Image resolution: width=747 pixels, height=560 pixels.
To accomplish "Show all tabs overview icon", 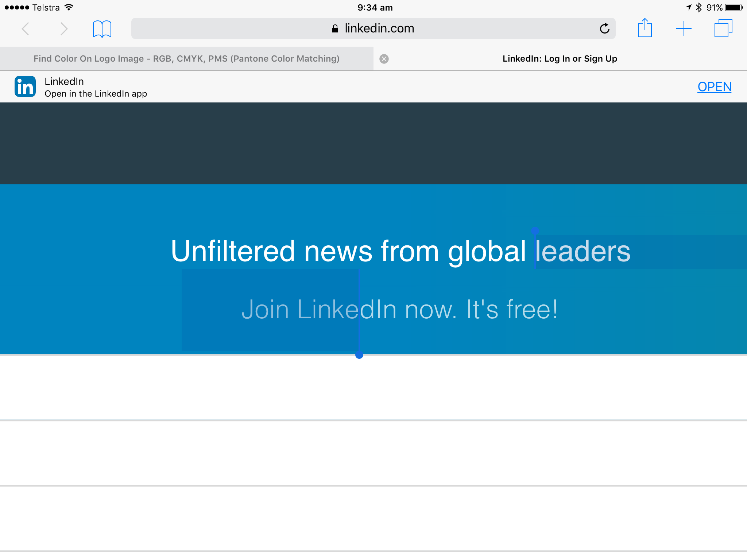I will pyautogui.click(x=723, y=28).
